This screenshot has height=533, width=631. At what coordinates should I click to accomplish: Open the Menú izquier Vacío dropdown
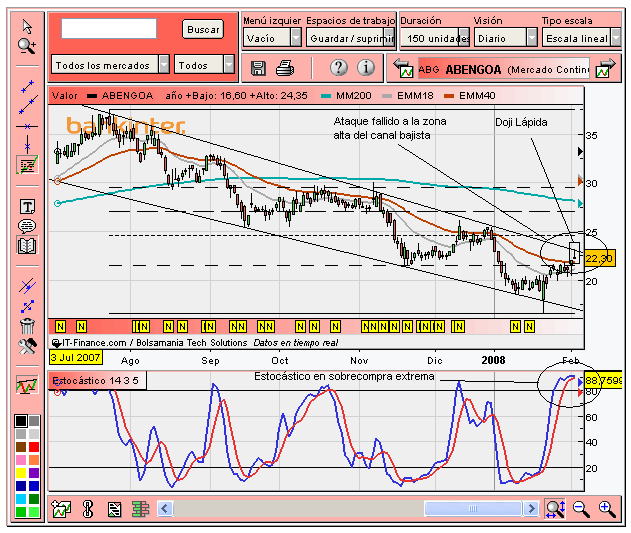pos(272,38)
